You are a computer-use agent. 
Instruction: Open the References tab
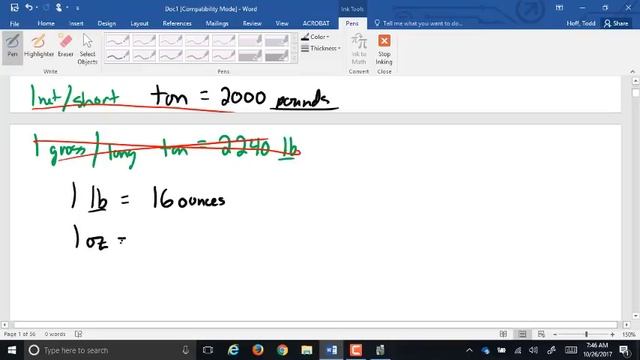(177, 24)
